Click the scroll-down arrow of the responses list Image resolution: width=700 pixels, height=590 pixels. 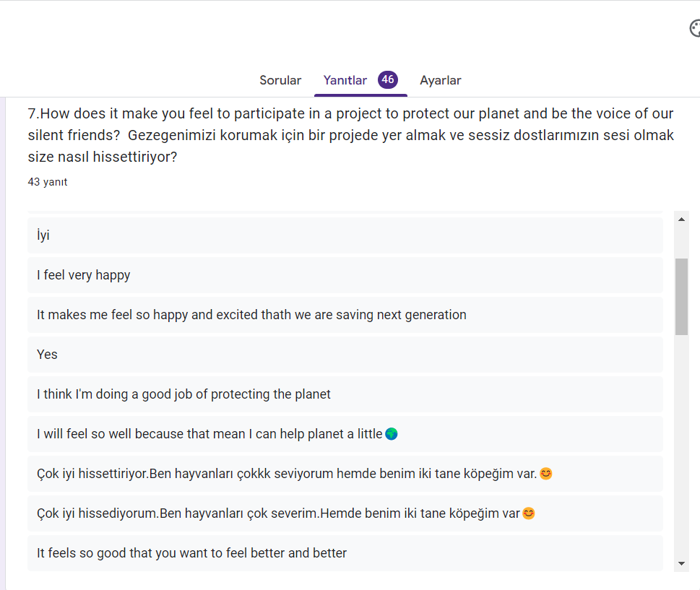pyautogui.click(x=681, y=563)
